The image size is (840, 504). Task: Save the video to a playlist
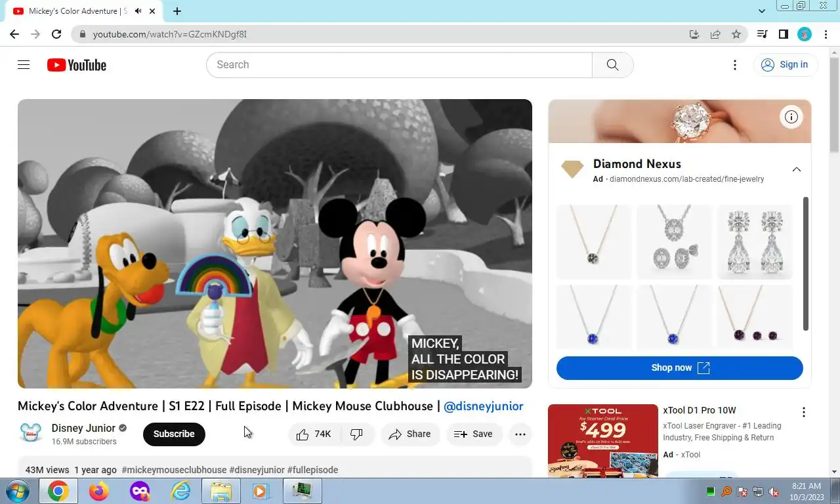point(474,434)
